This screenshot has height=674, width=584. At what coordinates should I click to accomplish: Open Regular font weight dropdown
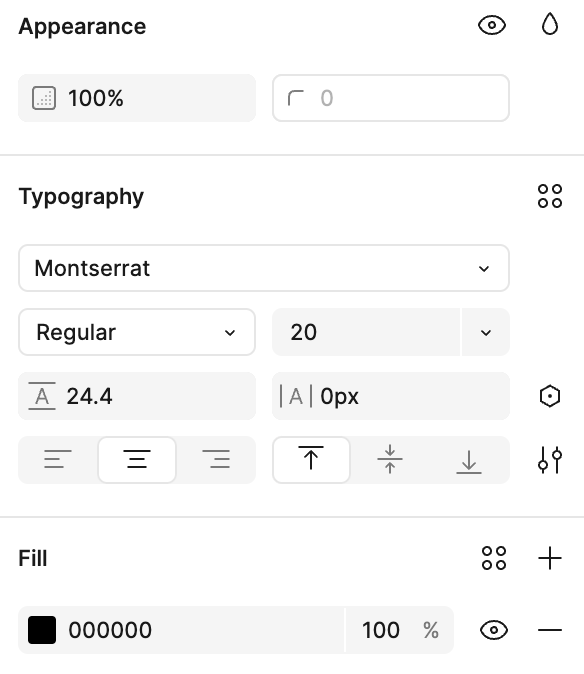(137, 332)
